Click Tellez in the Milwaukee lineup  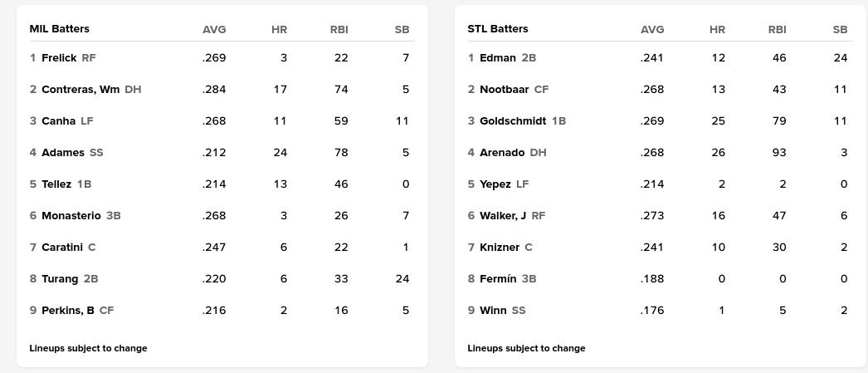point(56,184)
